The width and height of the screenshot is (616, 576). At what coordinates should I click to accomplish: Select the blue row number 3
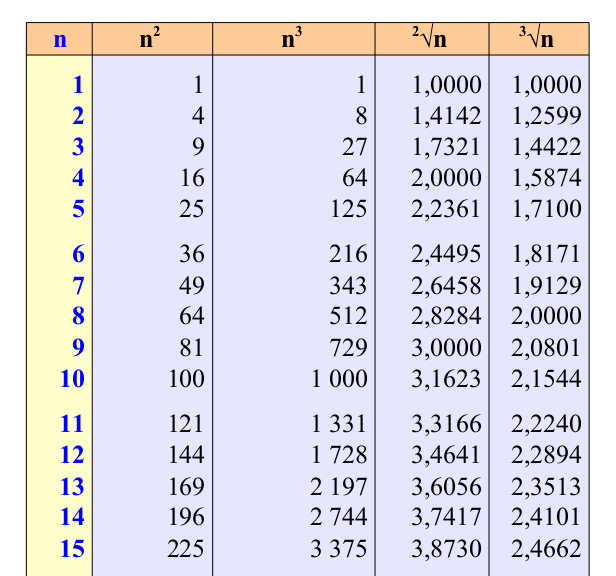pos(78,147)
